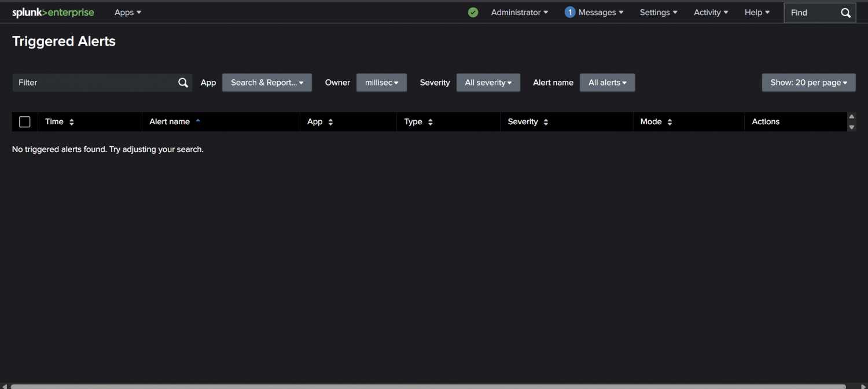Change Show 20 per page setting
868x389 pixels.
click(808, 83)
